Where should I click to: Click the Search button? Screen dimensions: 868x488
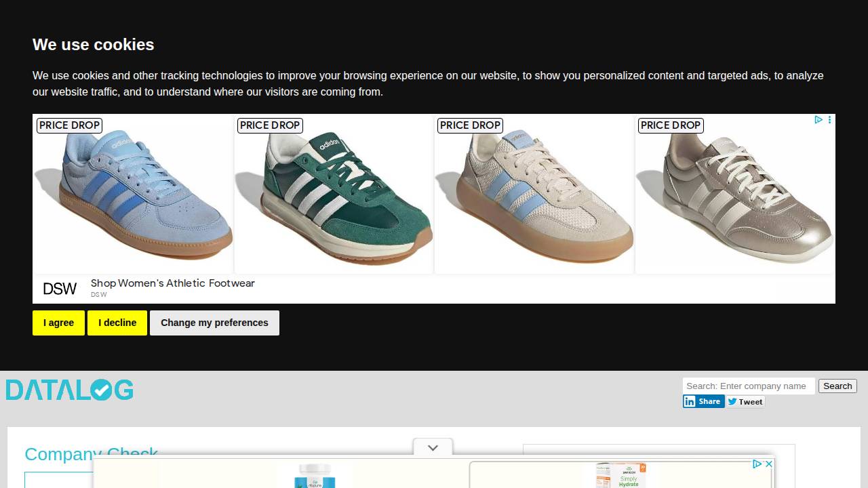coord(837,386)
